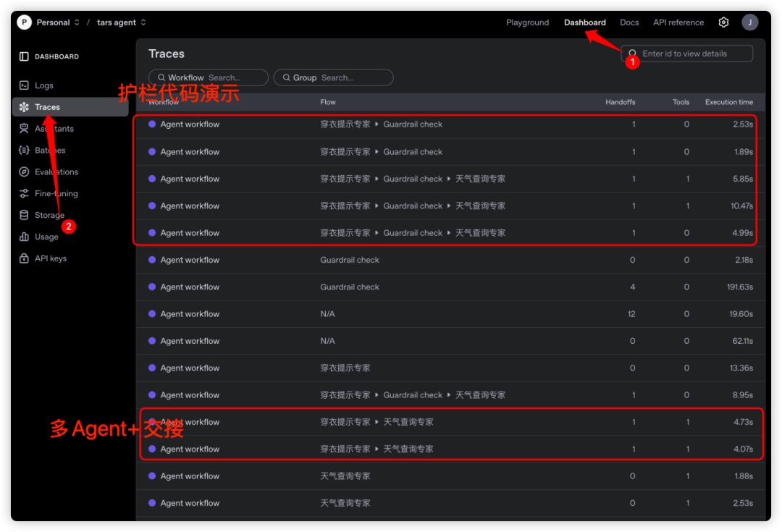Click the Personal organization P logo

[24, 22]
